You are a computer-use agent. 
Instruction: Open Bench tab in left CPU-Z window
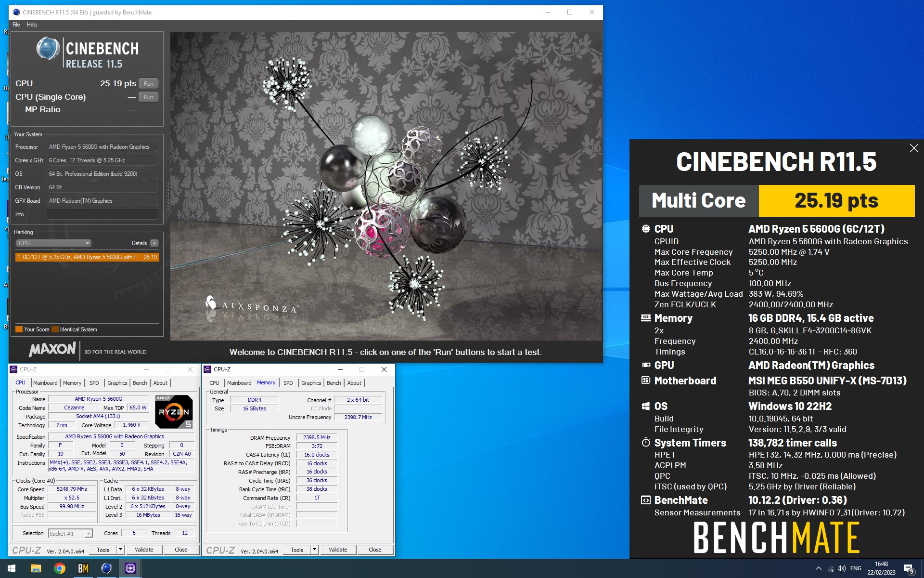pyautogui.click(x=140, y=383)
